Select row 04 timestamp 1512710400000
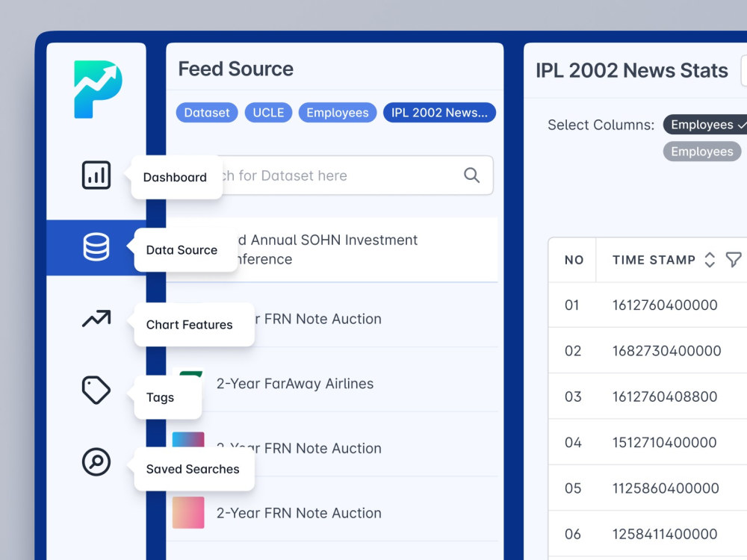This screenshot has width=747, height=560. [664, 442]
